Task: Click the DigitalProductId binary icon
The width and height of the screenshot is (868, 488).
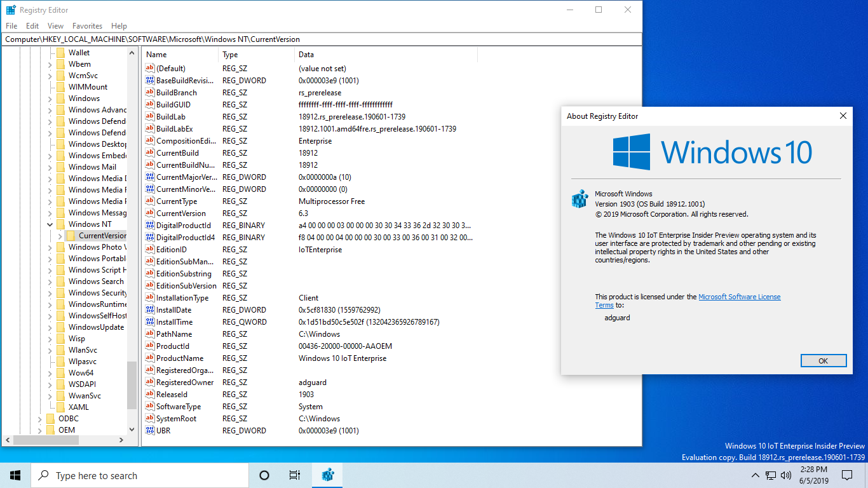Action: click(150, 226)
